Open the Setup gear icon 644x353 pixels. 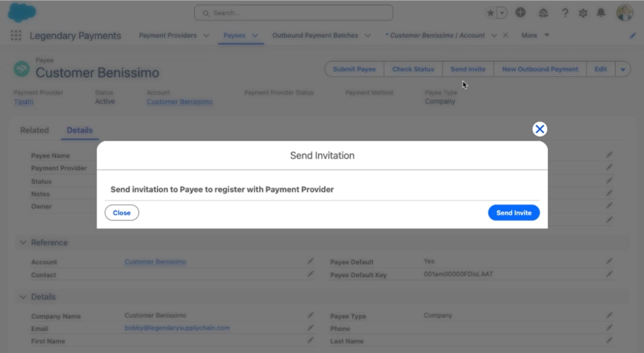(x=583, y=13)
